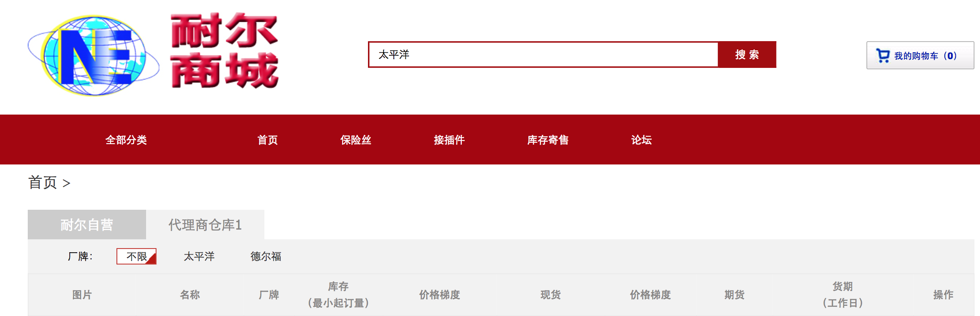
Task: Switch to the 代理商仓库1 tab
Action: click(x=205, y=225)
